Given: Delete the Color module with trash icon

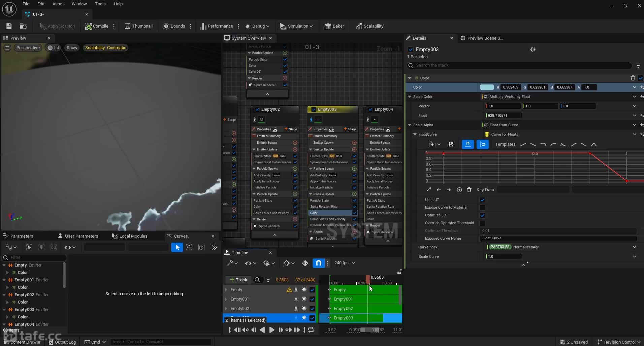Looking at the screenshot, I should pyautogui.click(x=633, y=78).
